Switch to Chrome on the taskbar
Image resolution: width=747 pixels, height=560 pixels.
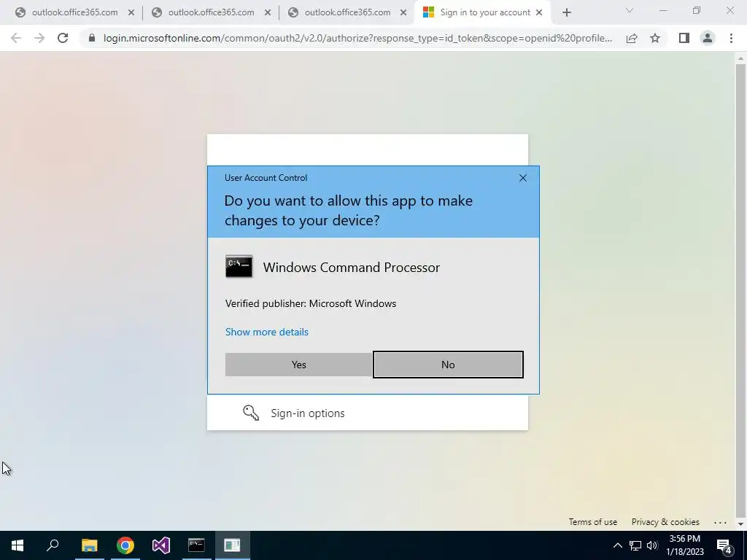point(125,545)
